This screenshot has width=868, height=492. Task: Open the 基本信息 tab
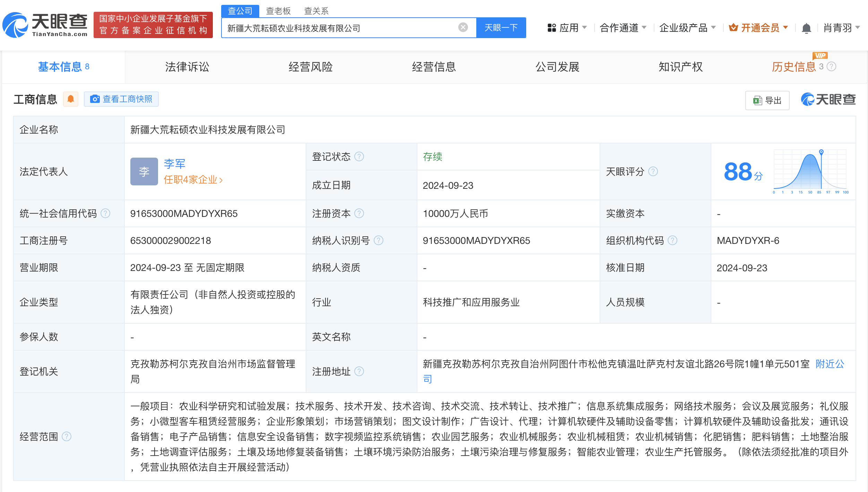(x=64, y=67)
